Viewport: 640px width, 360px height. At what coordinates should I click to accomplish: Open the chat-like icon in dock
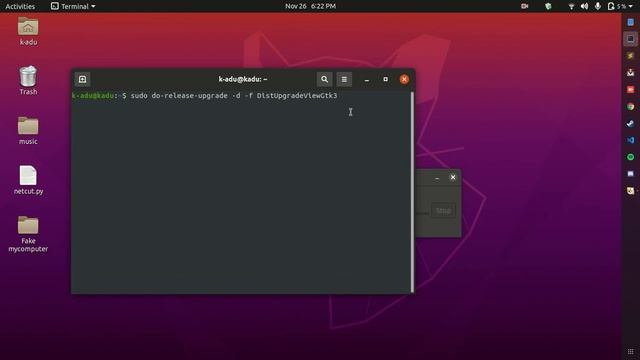pyautogui.click(x=631, y=174)
